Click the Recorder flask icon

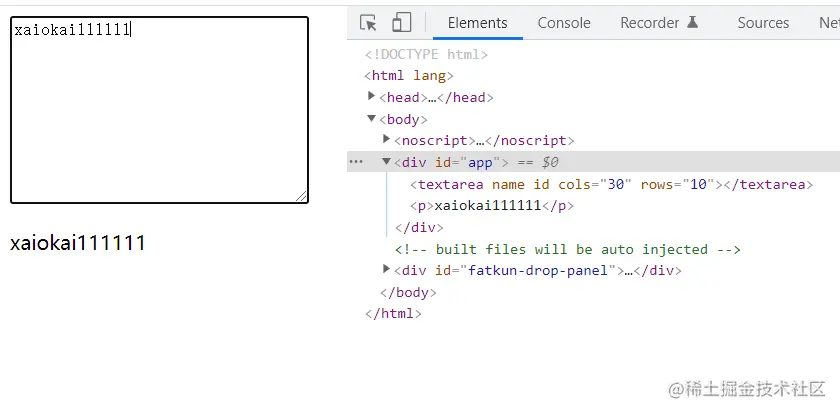pyautogui.click(x=692, y=22)
